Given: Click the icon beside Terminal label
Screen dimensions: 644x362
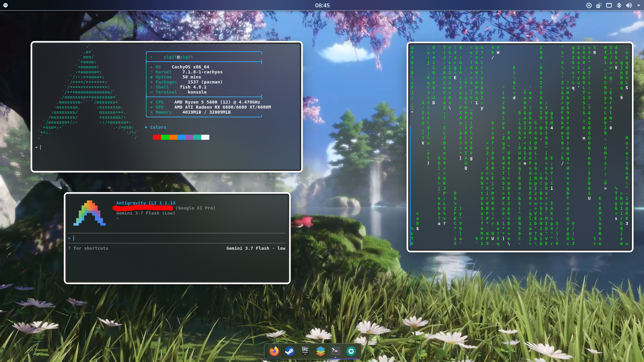Looking at the screenshot, I should coord(151,92).
